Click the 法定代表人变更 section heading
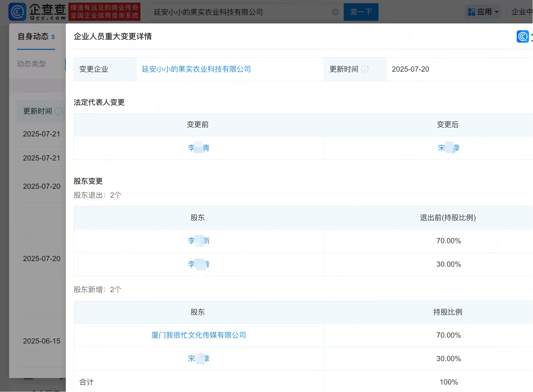Screen dimensions: 533x392 tap(99, 102)
